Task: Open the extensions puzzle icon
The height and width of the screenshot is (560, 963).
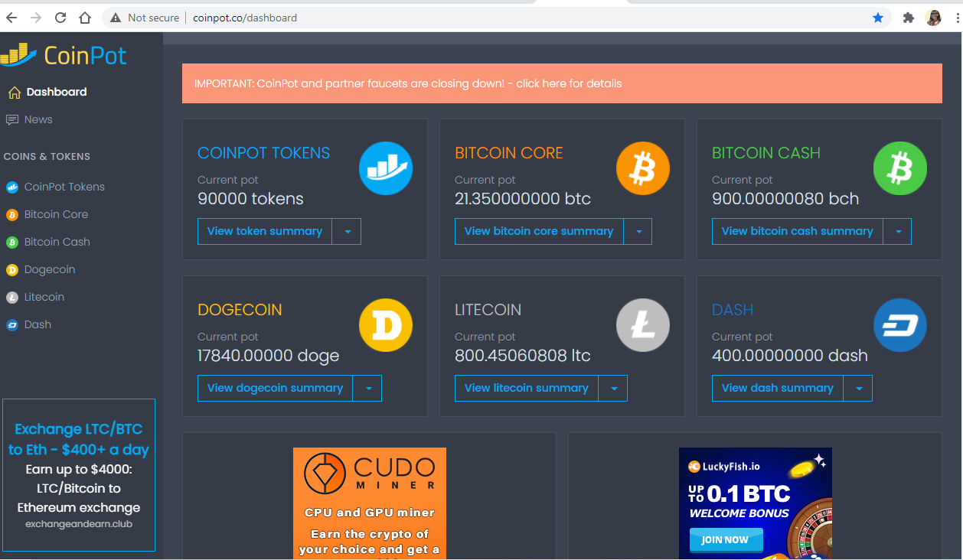Action: pyautogui.click(x=909, y=18)
